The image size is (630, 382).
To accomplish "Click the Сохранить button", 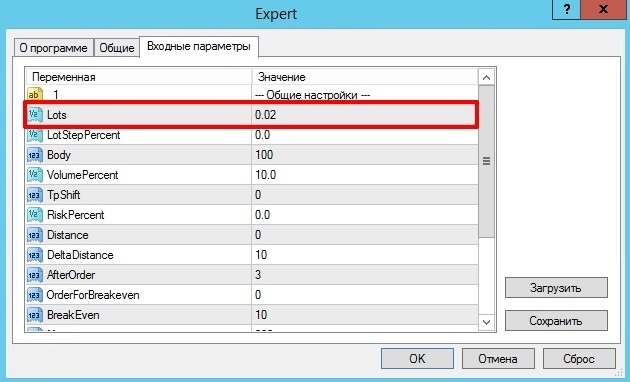I will coord(556,321).
